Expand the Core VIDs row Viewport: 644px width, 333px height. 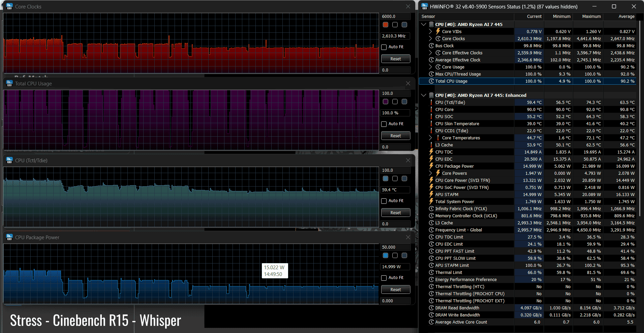coord(430,31)
